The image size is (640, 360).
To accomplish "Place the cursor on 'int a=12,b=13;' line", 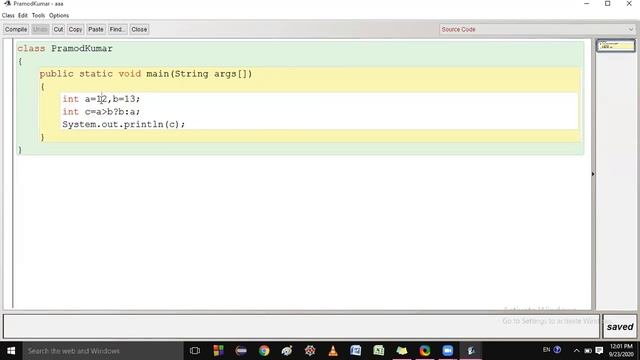I will (x=101, y=99).
